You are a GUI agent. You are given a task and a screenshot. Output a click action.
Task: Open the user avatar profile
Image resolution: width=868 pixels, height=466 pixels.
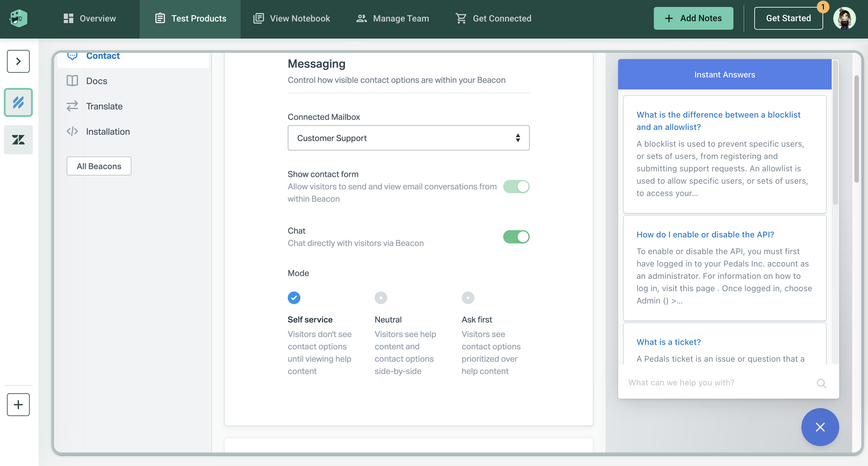pyautogui.click(x=844, y=18)
